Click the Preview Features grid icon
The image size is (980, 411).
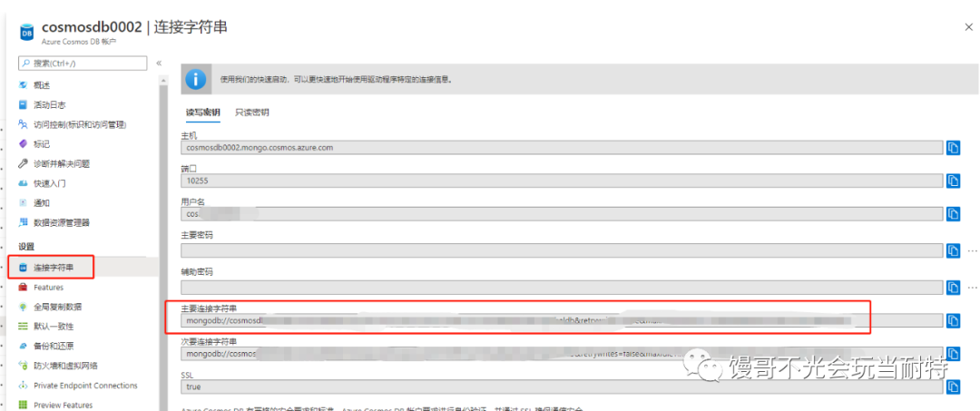point(24,405)
